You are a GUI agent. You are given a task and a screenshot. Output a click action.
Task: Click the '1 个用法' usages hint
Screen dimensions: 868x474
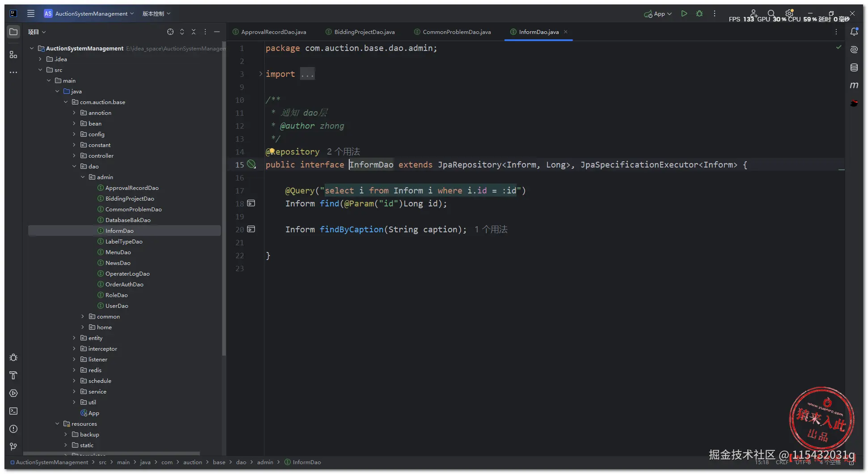[x=491, y=229]
